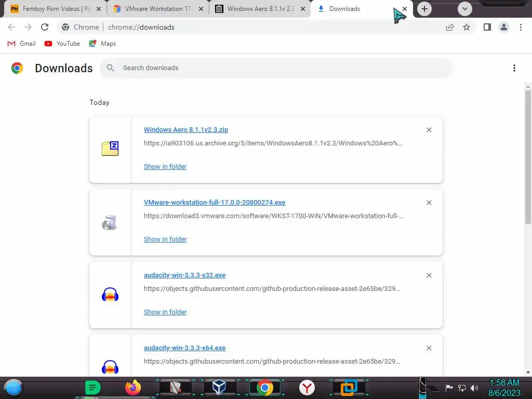Show audacity x32 exe in folder

[165, 312]
